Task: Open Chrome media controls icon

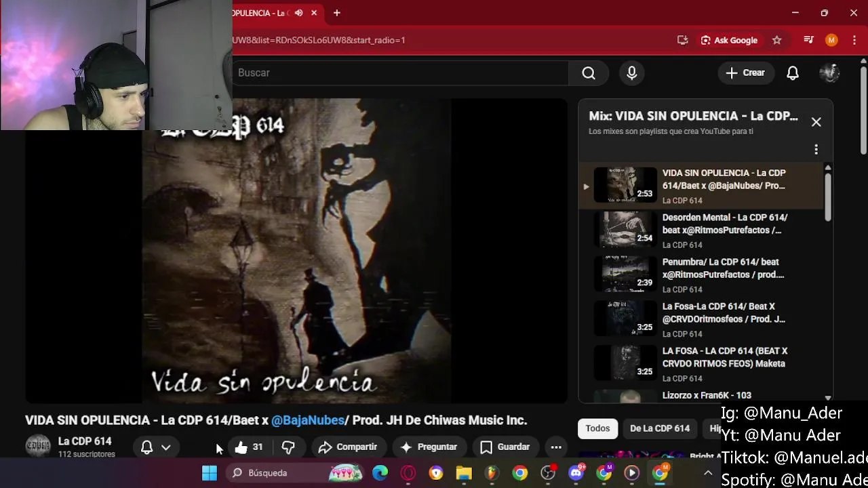Action: pos(808,40)
